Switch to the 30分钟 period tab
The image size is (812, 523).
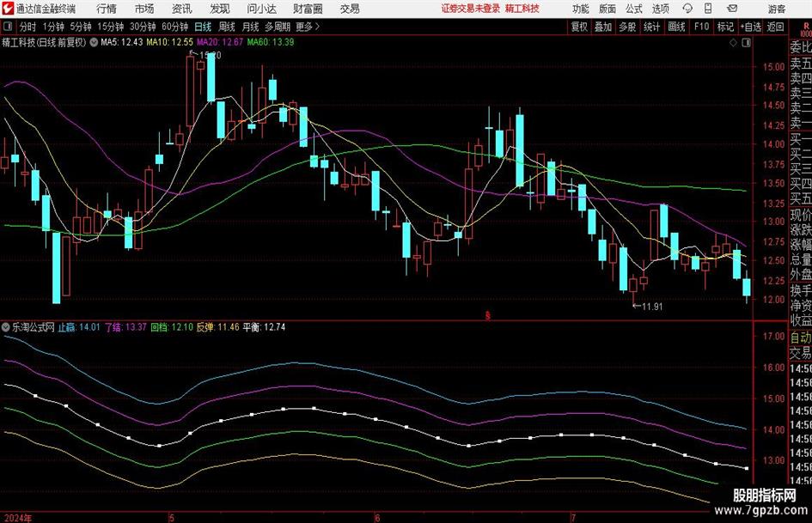pyautogui.click(x=143, y=27)
